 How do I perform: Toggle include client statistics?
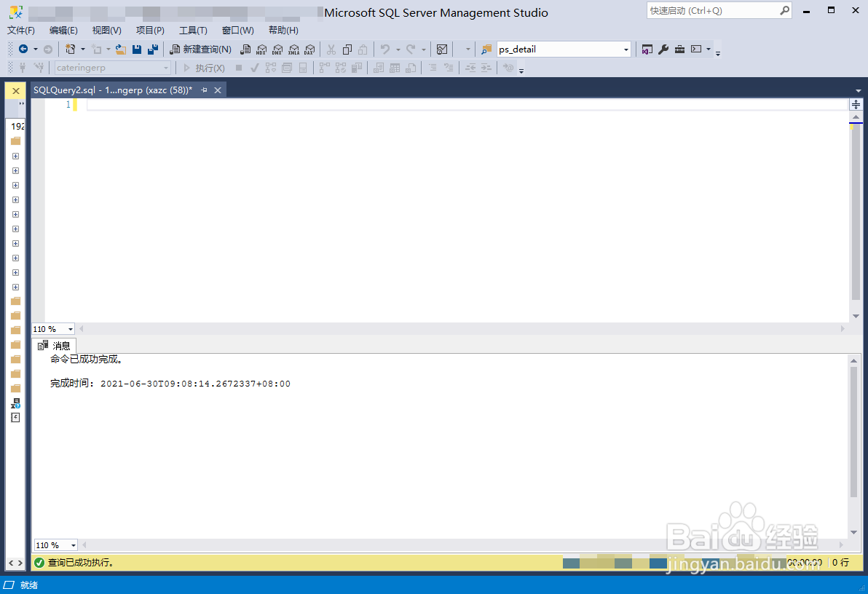click(357, 68)
